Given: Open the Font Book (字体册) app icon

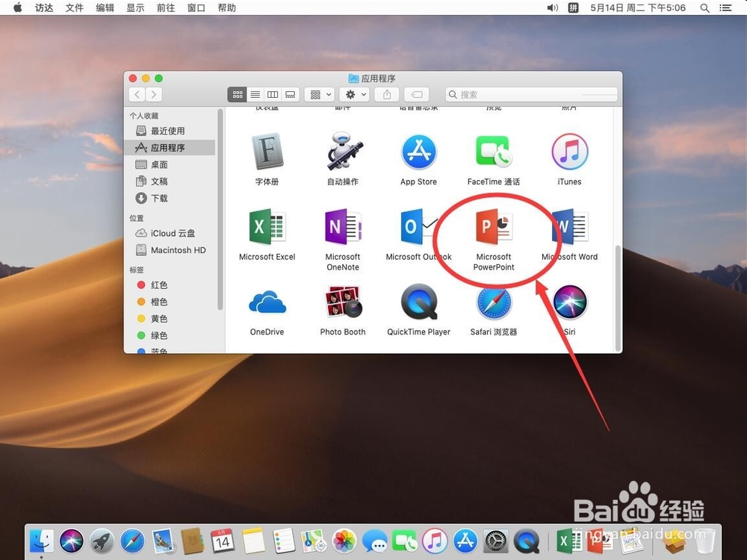Looking at the screenshot, I should click(267, 152).
